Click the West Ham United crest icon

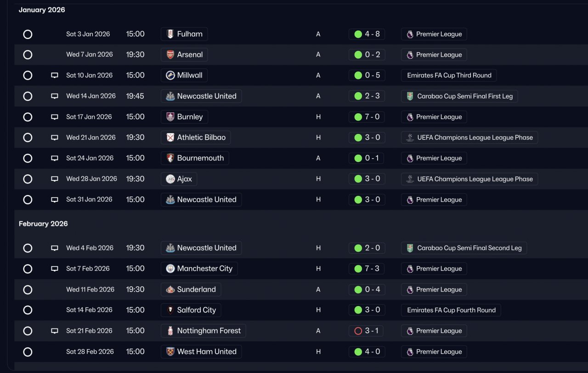(170, 351)
